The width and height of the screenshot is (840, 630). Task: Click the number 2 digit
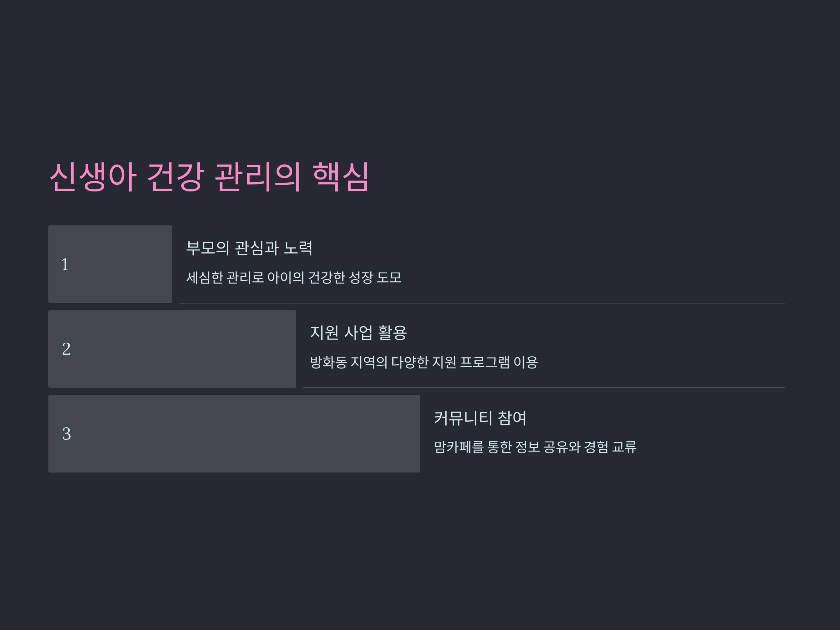click(66, 349)
